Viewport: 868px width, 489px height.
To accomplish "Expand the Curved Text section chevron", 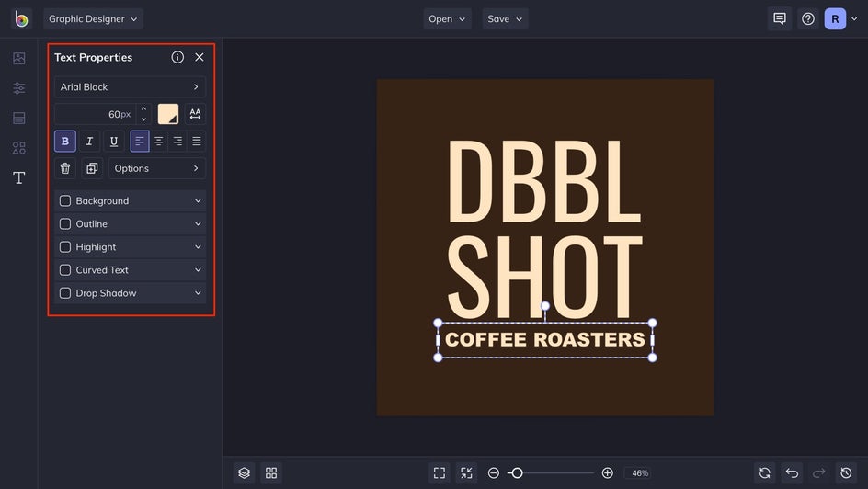I will click(x=198, y=270).
